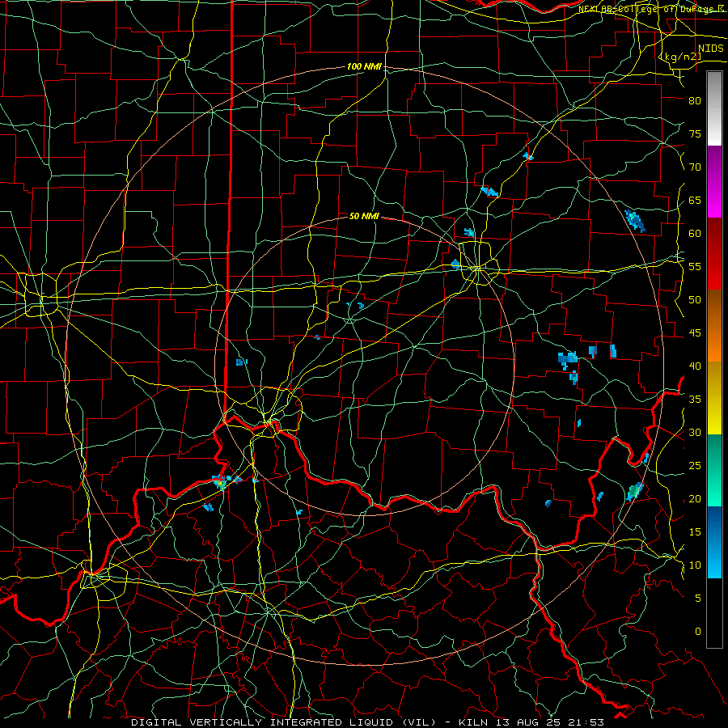728x728 pixels.
Task: Pick the dark red segment of color bar
Action: [714, 254]
